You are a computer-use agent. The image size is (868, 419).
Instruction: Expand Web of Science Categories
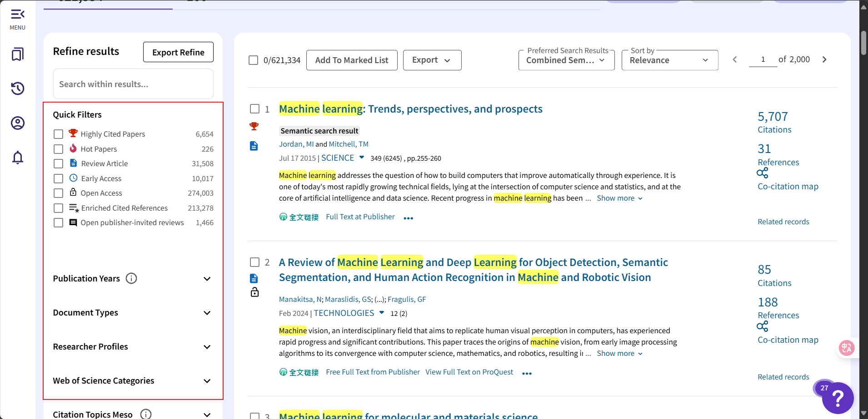[x=207, y=381]
